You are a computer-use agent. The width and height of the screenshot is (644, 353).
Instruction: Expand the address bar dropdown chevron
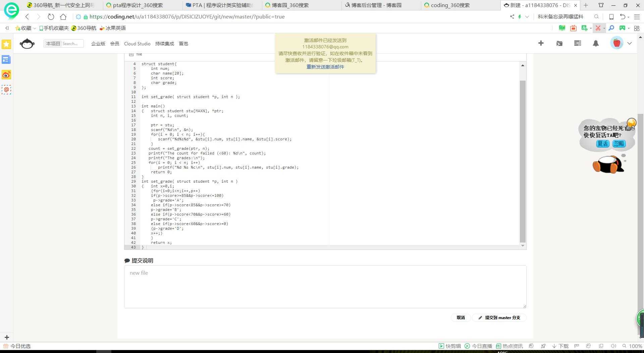(x=527, y=16)
